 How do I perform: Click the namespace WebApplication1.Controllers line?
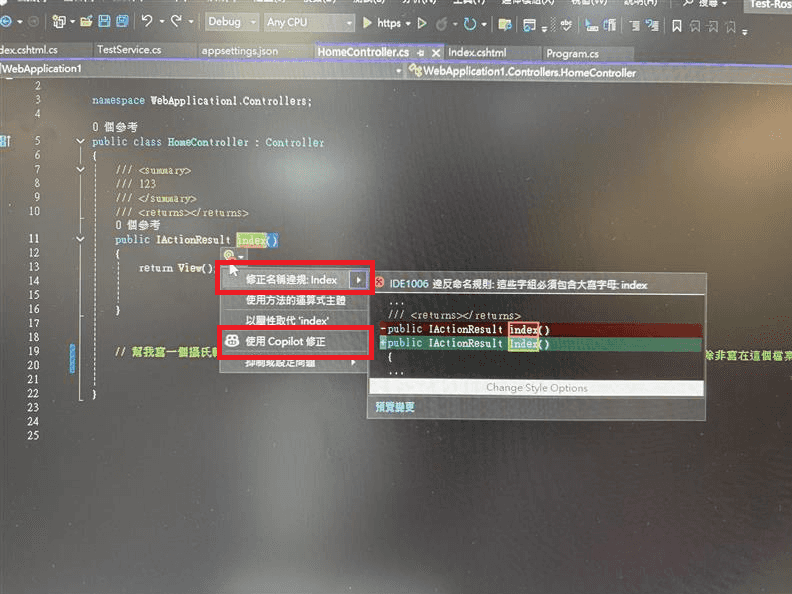(x=202, y=101)
